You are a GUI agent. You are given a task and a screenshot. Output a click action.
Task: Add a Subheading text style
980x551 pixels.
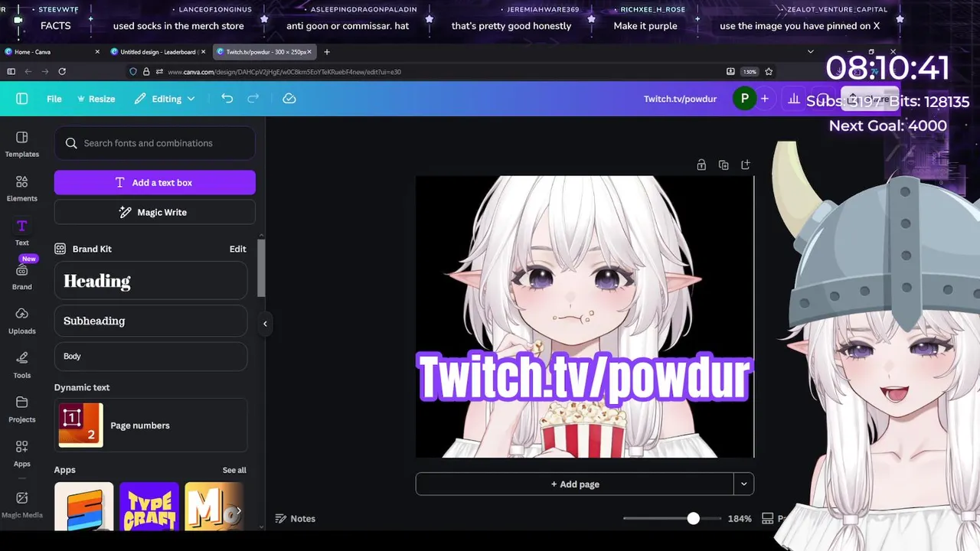coord(151,321)
